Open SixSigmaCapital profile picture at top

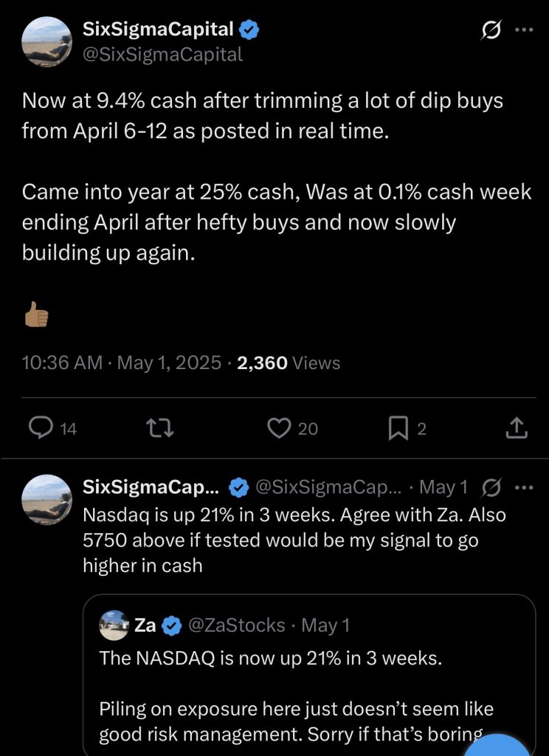(47, 41)
